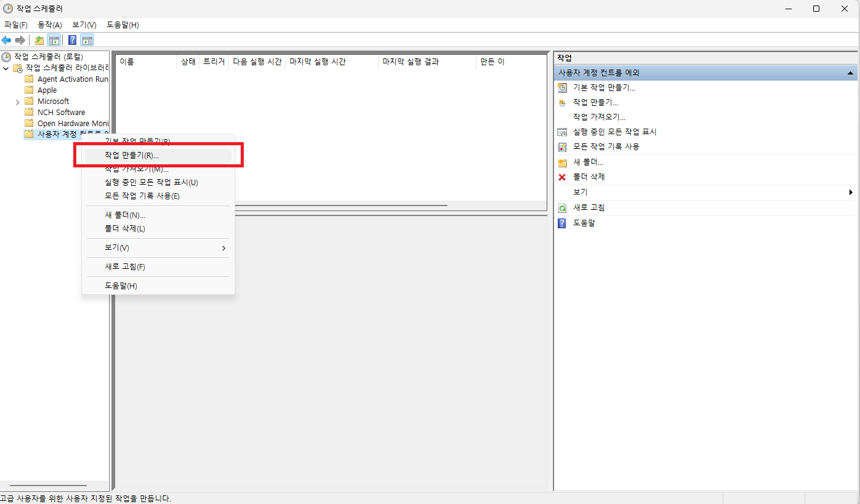Click the task list horizontal scrollbar
Viewport: 860px width, 504px height.
339,206
